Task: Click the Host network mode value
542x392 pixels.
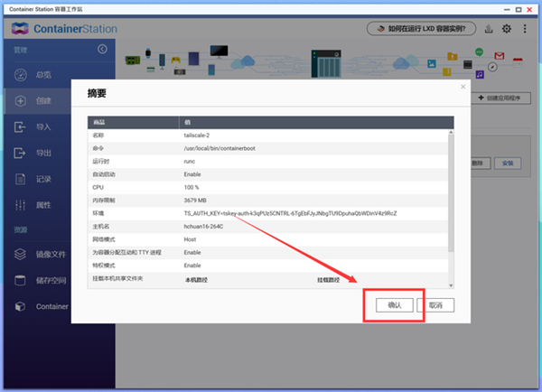Action: [190, 239]
